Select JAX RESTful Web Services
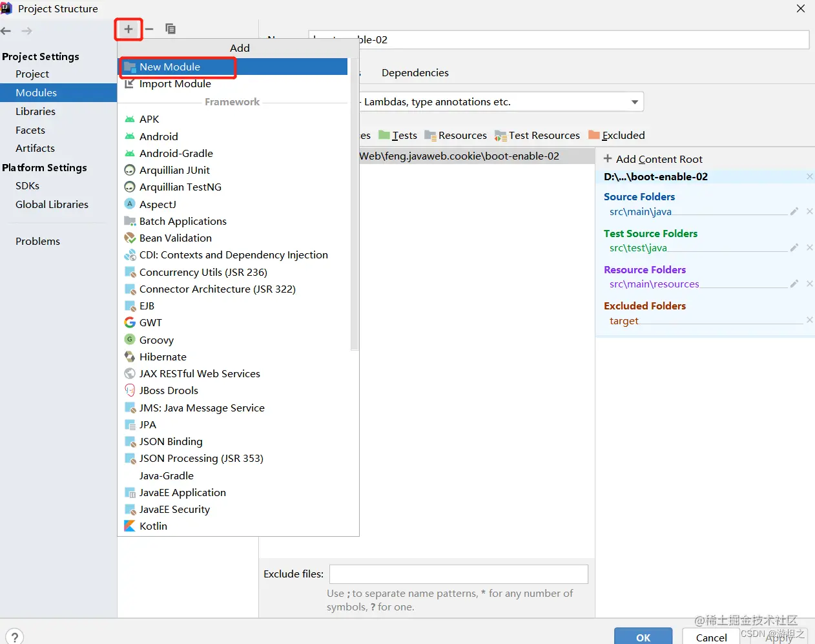The width and height of the screenshot is (815, 644). (233, 373)
